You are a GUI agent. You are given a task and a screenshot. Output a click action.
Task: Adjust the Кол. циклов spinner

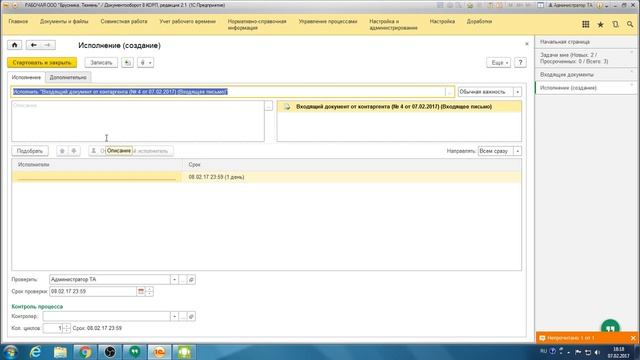[x=66, y=328]
